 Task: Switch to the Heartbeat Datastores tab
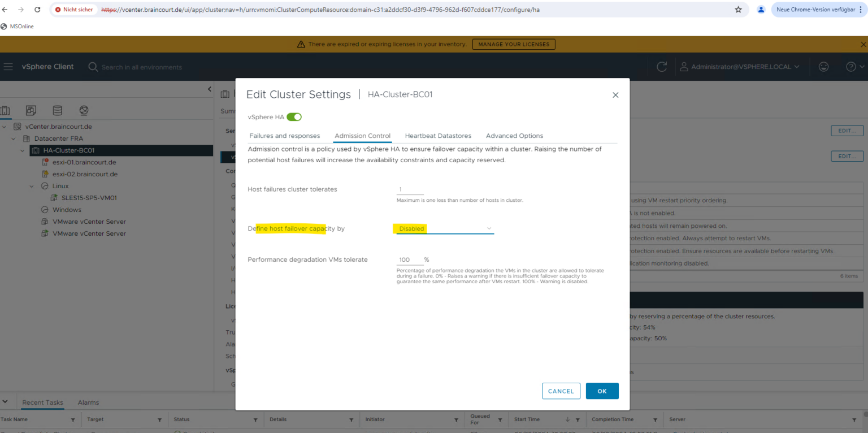[x=438, y=136]
